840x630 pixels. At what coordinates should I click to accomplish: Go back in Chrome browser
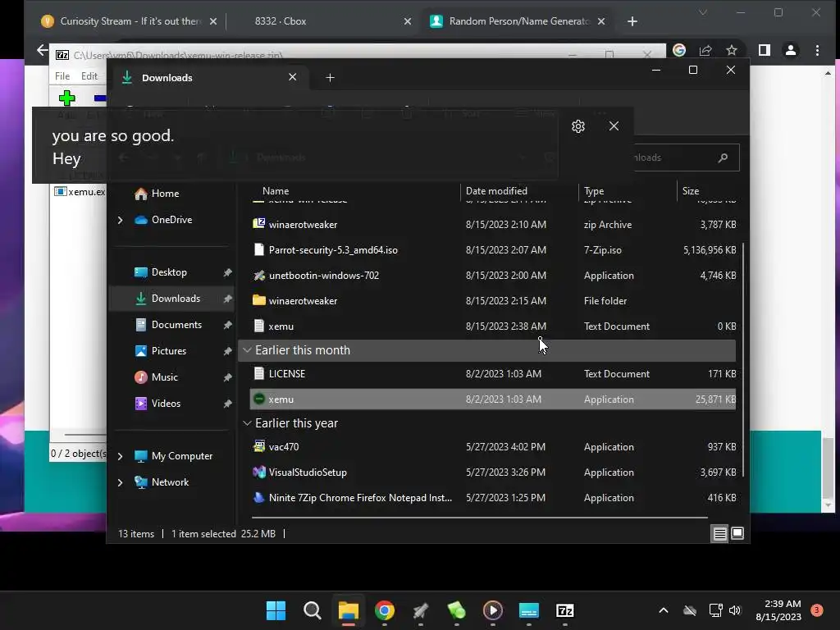pyautogui.click(x=43, y=50)
